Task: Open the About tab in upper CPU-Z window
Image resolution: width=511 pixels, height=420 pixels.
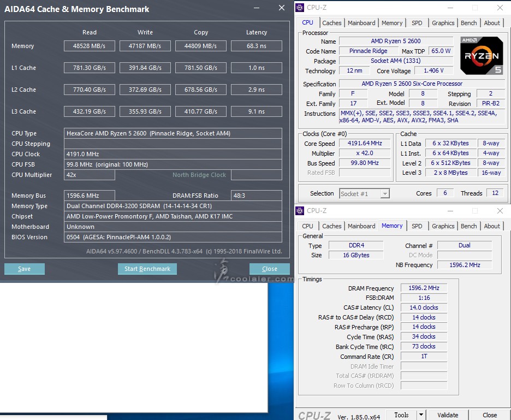Action: pos(492,23)
